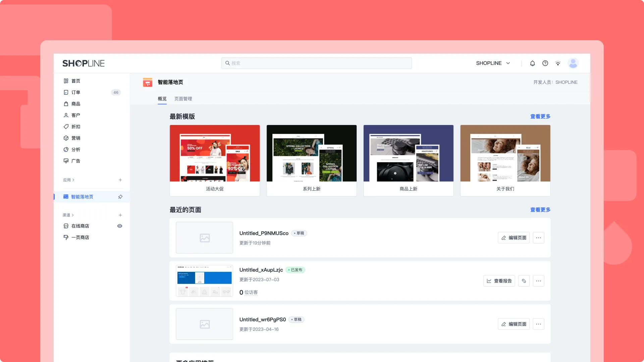Click the notification bell icon

[532, 63]
